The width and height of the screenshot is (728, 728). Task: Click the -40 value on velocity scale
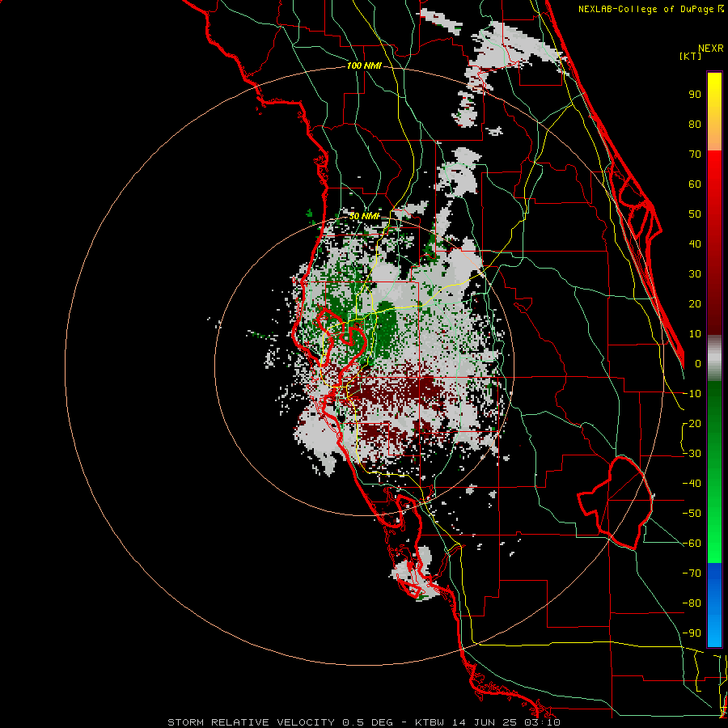coord(692,484)
